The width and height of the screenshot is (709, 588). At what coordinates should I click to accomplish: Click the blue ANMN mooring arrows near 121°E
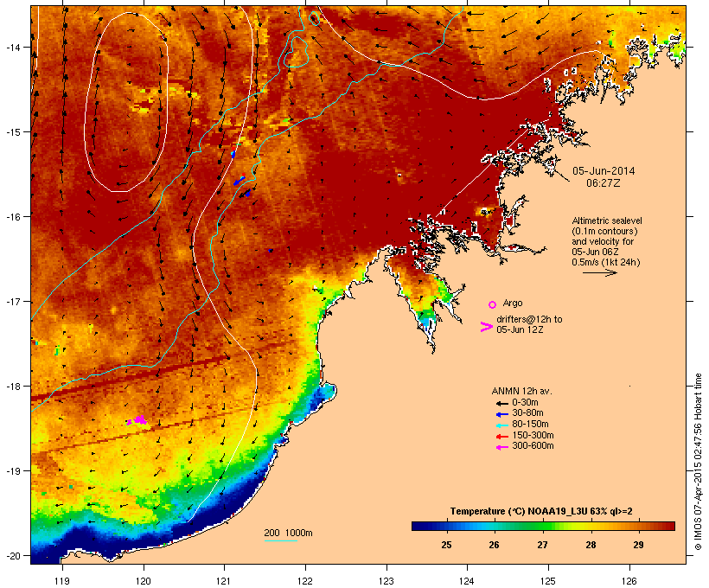click(240, 181)
